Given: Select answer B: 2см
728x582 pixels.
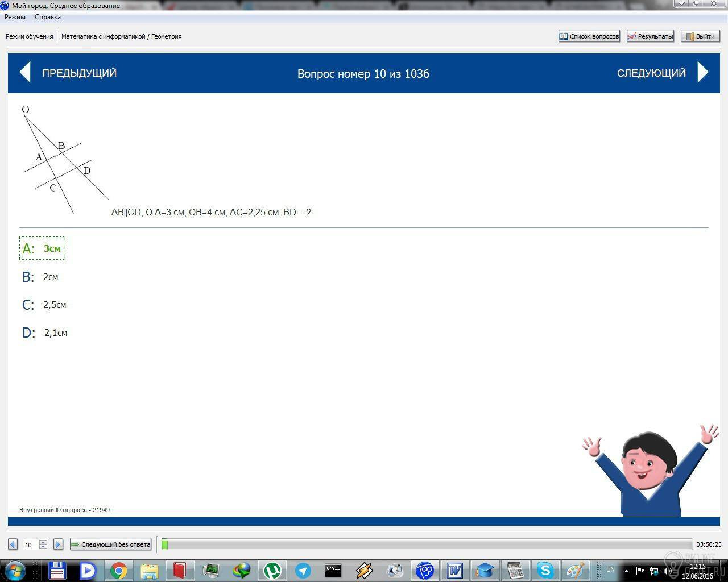Looking at the screenshot, I should (x=51, y=277).
